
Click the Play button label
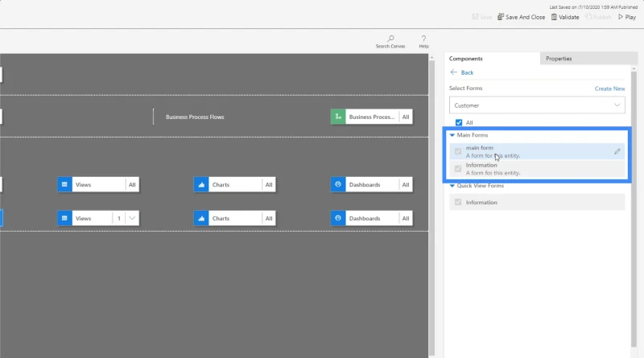[630, 17]
